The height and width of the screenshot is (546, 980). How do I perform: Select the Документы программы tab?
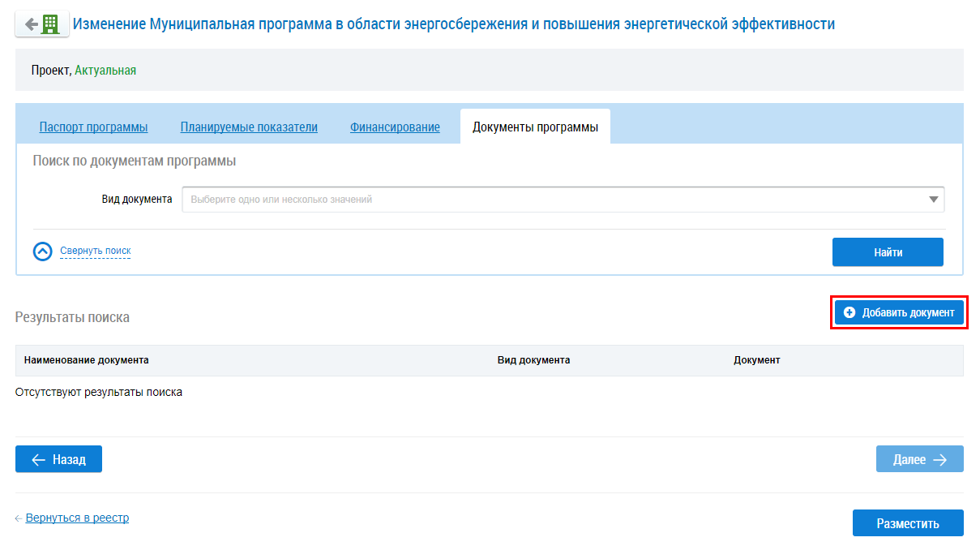[x=535, y=127]
